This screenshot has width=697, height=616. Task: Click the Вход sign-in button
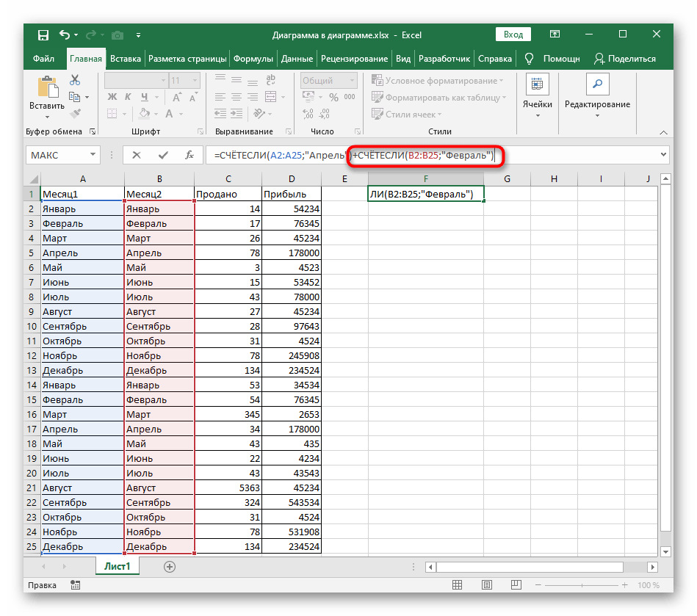[x=513, y=35]
